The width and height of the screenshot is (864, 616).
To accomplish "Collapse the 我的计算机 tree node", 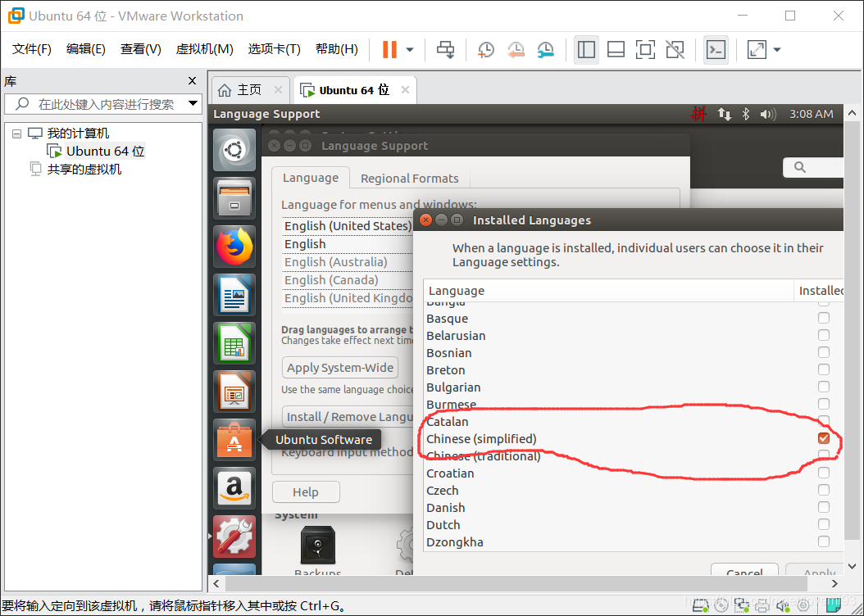I will [x=17, y=134].
